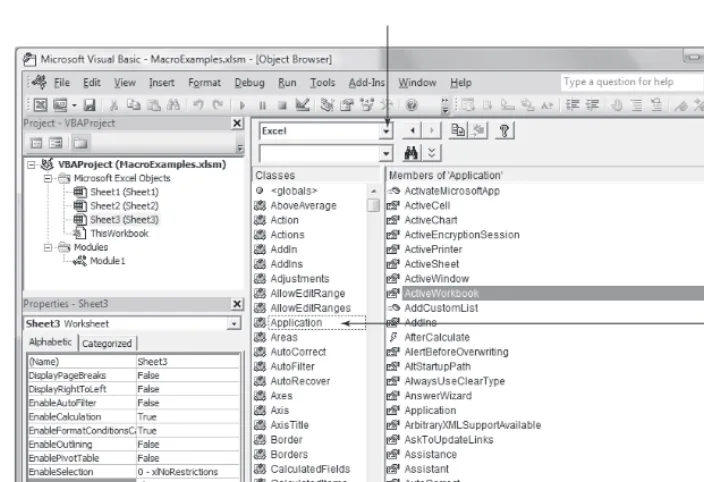Collapse the Modules folder node
Image resolution: width=704 pixels, height=482 pixels.
(x=48, y=247)
